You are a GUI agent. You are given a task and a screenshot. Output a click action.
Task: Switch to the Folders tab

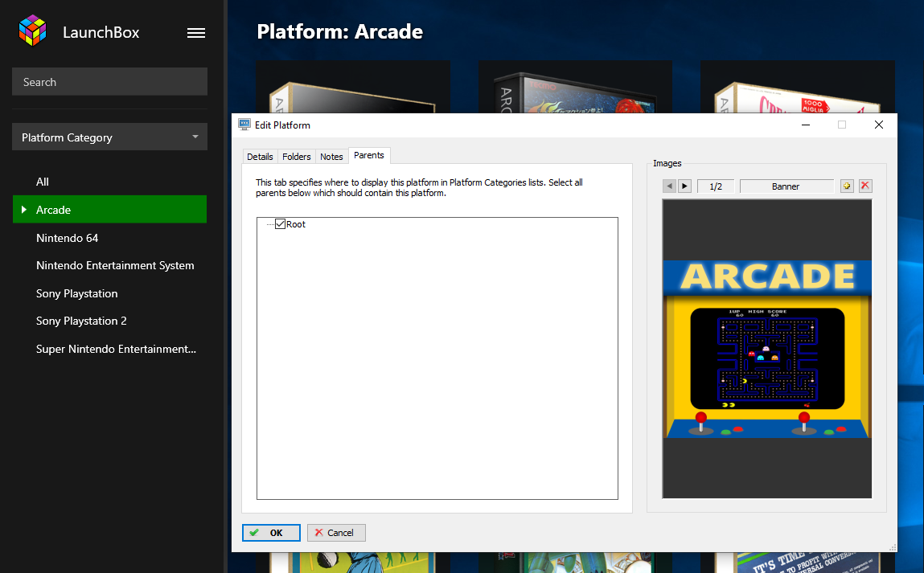297,157
